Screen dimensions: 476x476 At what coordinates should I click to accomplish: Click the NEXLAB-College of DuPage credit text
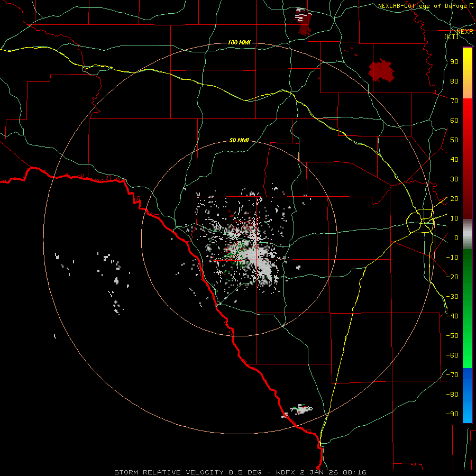[423, 6]
